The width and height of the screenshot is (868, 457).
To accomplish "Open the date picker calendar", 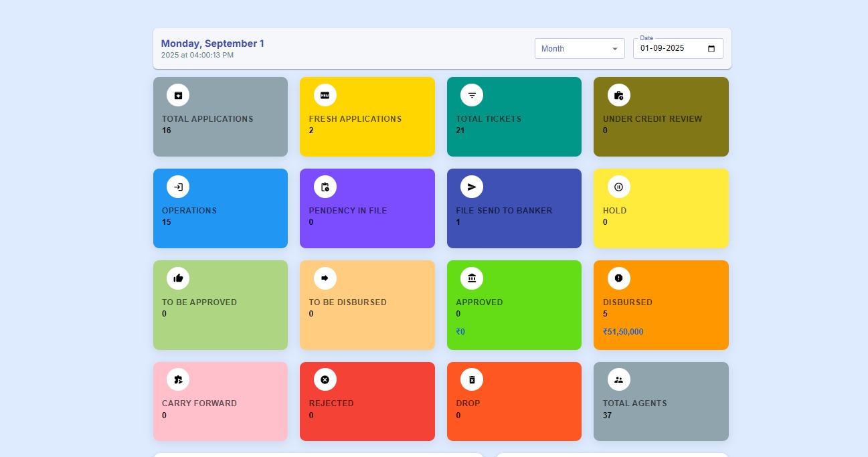I will tap(711, 48).
